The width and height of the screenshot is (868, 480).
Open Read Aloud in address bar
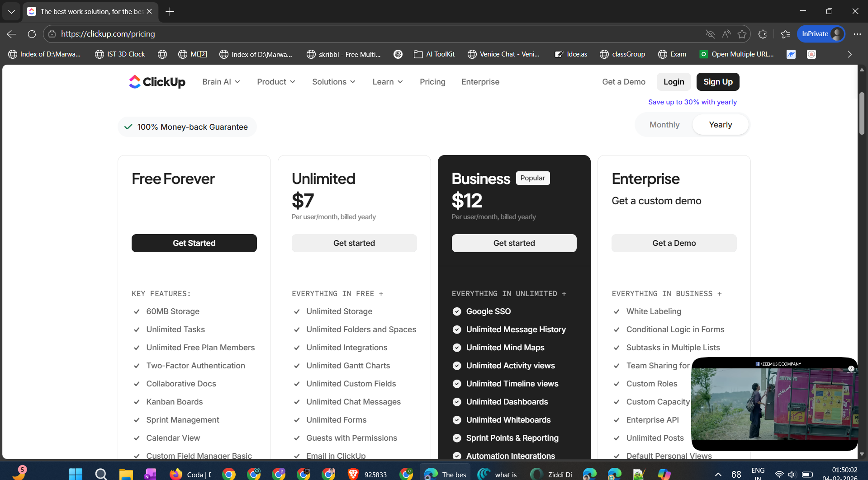coord(726,34)
